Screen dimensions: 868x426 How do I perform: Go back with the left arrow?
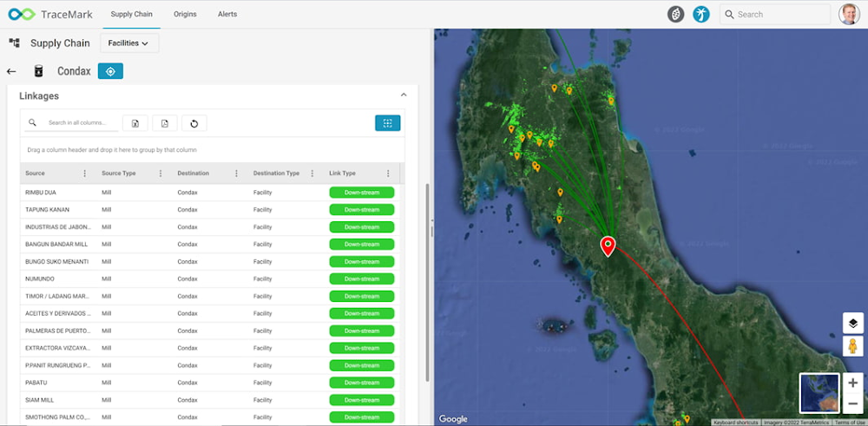(11, 71)
